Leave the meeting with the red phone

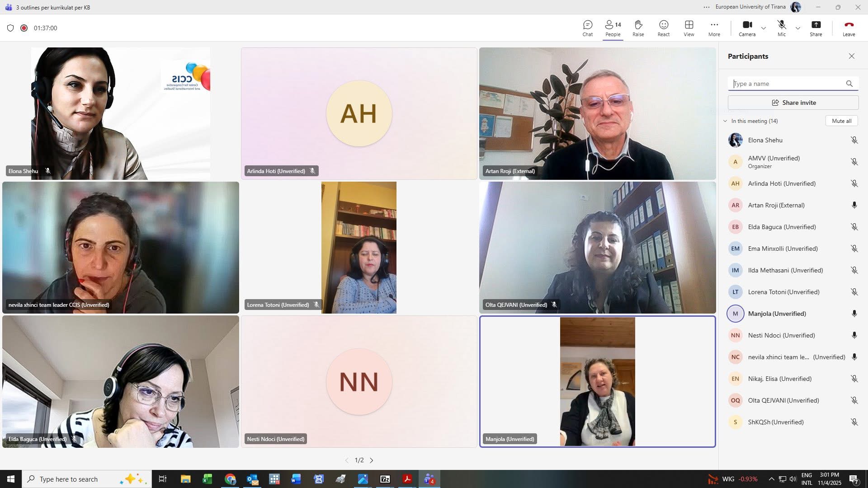[849, 28]
